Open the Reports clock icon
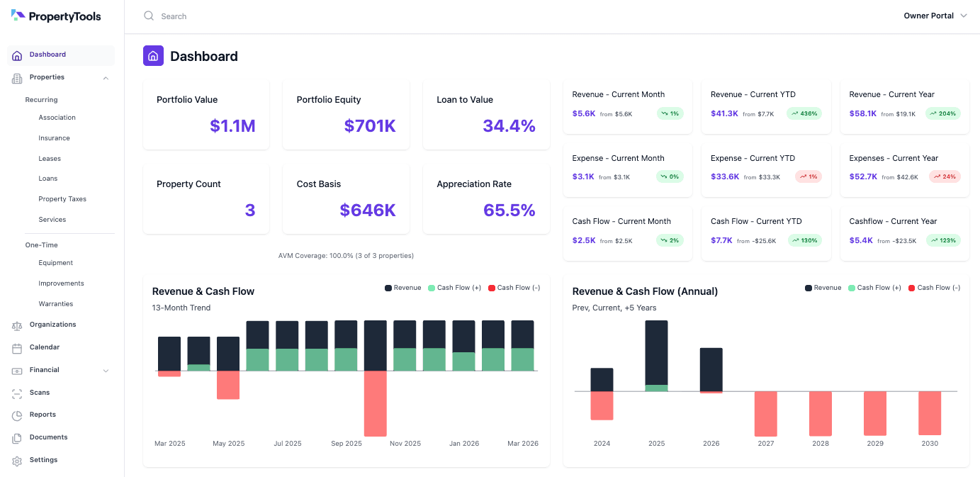Image resolution: width=980 pixels, height=477 pixels. pyautogui.click(x=16, y=414)
